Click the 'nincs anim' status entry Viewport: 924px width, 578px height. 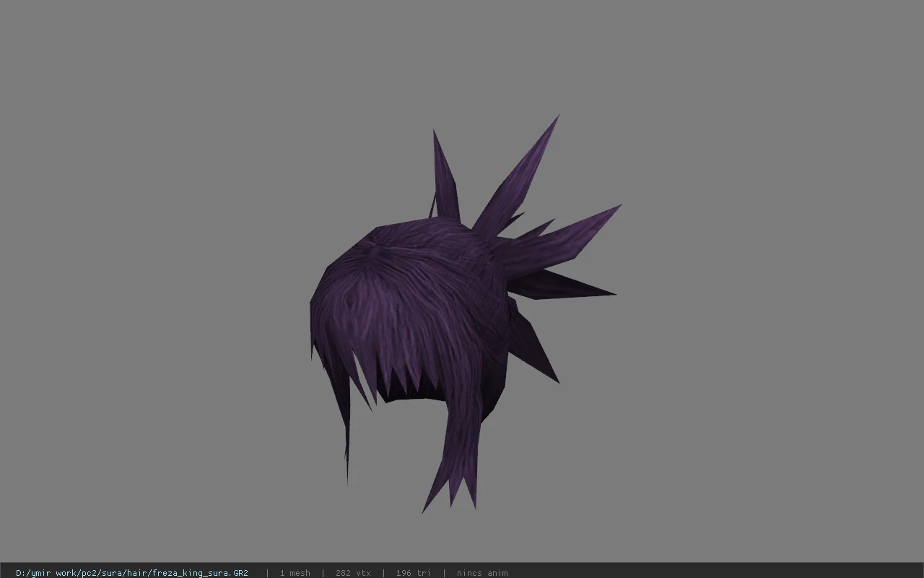click(482, 573)
